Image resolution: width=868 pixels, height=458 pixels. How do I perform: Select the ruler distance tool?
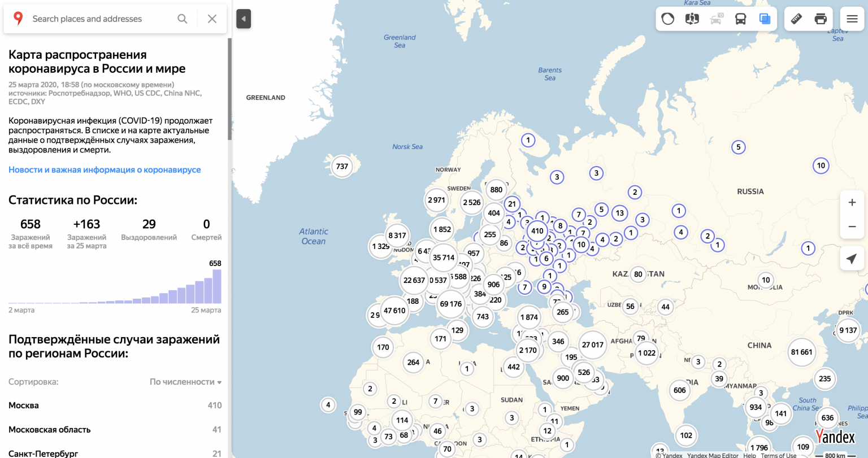coord(796,19)
